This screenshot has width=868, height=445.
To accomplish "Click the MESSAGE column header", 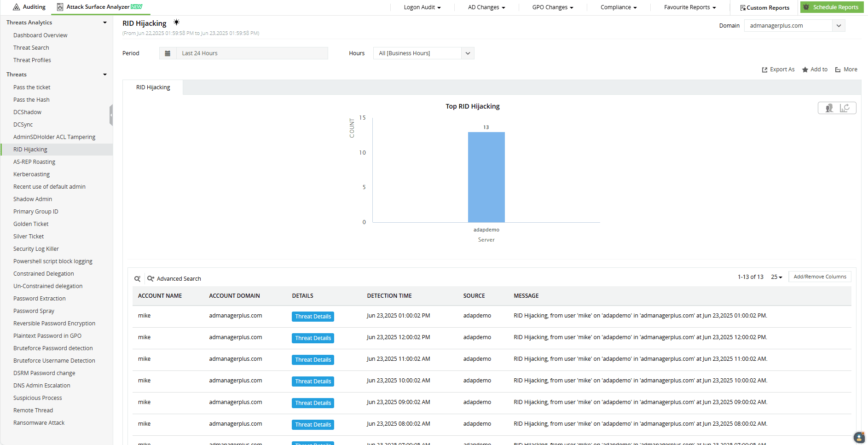I will 526,296.
